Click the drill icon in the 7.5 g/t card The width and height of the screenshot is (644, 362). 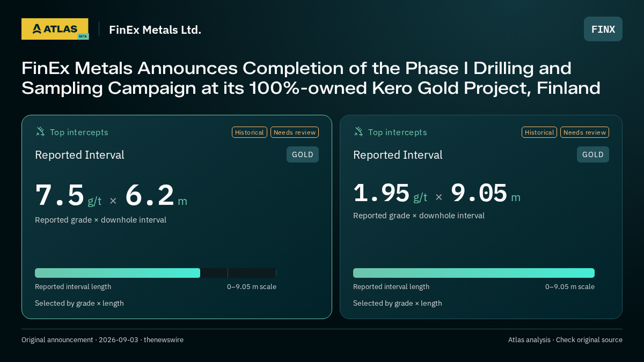coord(40,131)
